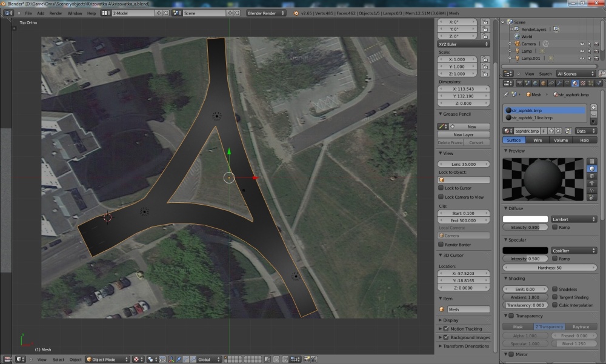
Task: Click the add material slot plus icon
Action: click(x=593, y=108)
